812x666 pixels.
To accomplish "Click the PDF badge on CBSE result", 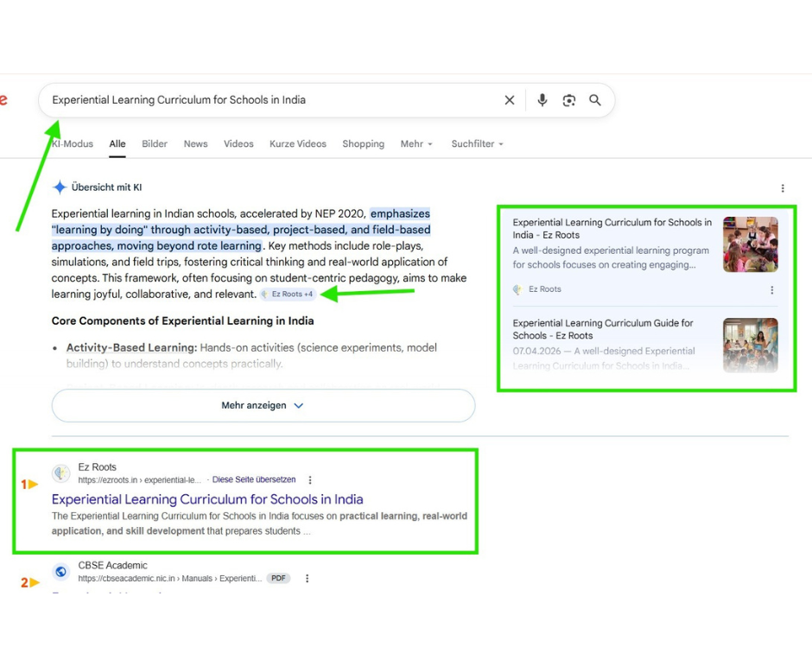I will click(x=278, y=579).
